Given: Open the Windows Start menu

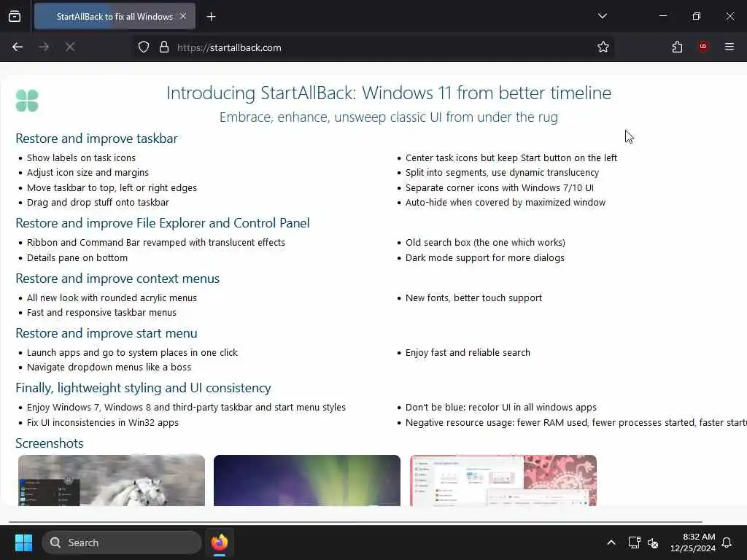Looking at the screenshot, I should tap(23, 542).
